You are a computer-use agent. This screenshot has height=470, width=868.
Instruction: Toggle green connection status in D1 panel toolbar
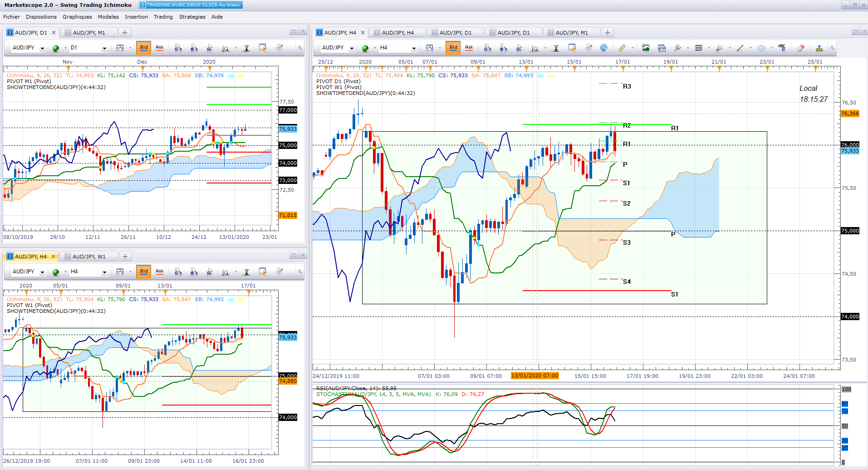(56, 48)
